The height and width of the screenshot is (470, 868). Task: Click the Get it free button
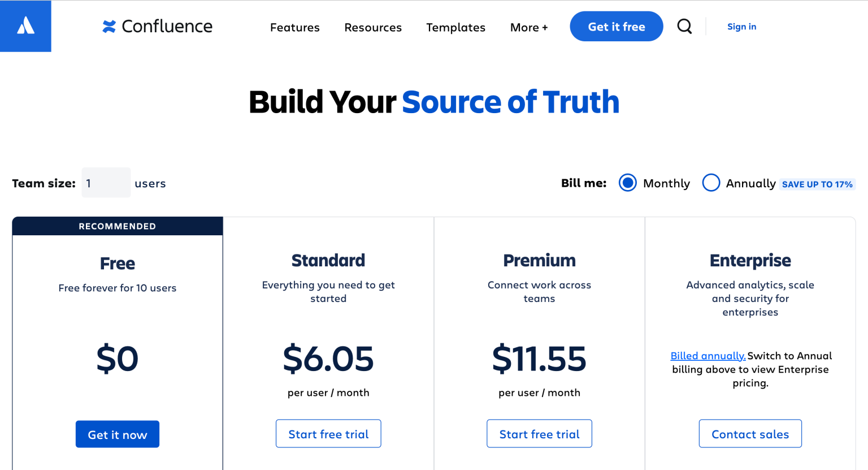click(x=616, y=26)
